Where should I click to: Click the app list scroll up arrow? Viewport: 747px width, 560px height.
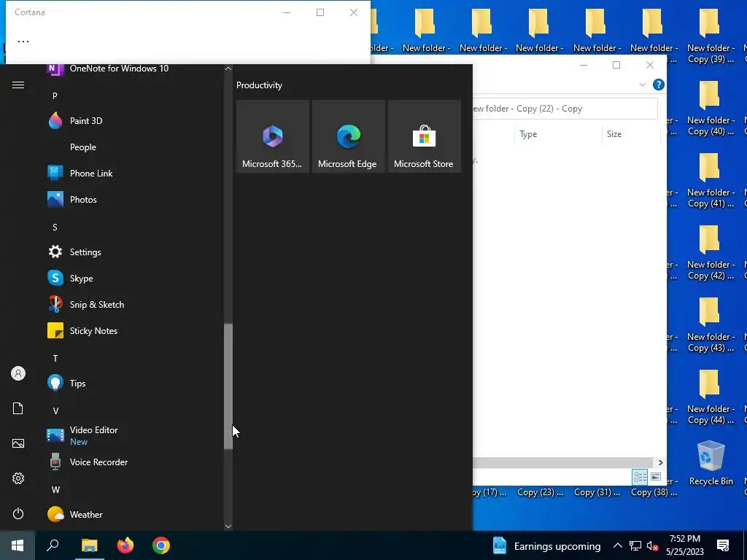pyautogui.click(x=228, y=69)
